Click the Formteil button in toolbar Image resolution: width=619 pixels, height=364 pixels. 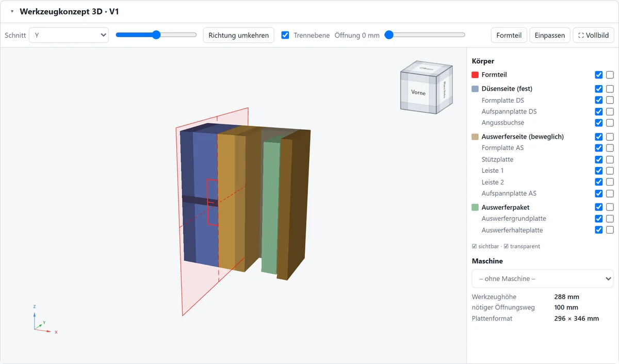click(509, 35)
